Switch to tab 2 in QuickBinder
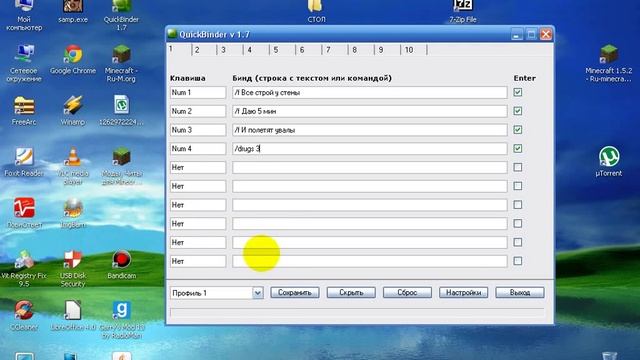Viewport: 640px width, 360px height. [204, 50]
